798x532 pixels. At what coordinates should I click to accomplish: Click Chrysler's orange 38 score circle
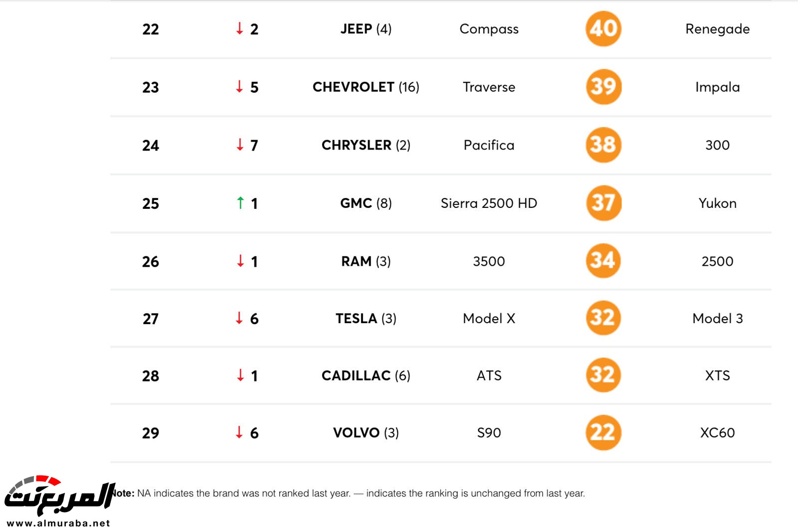[603, 145]
